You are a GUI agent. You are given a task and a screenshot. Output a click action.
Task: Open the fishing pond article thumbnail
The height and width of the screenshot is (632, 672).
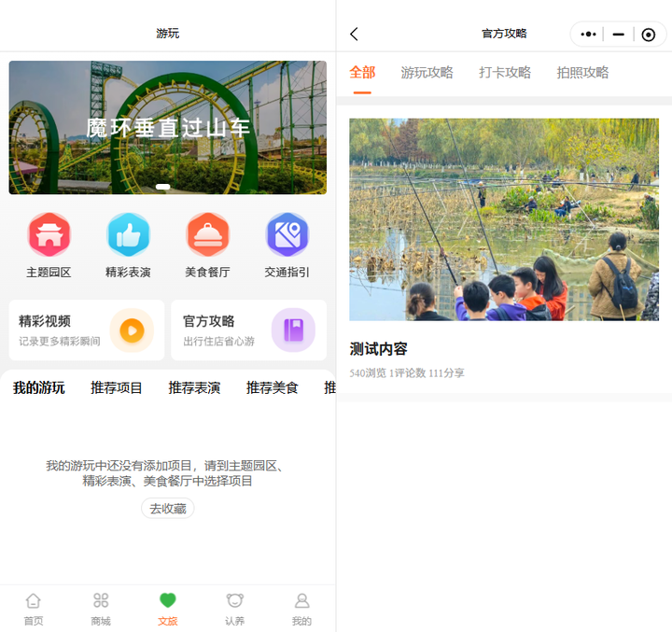click(x=504, y=219)
